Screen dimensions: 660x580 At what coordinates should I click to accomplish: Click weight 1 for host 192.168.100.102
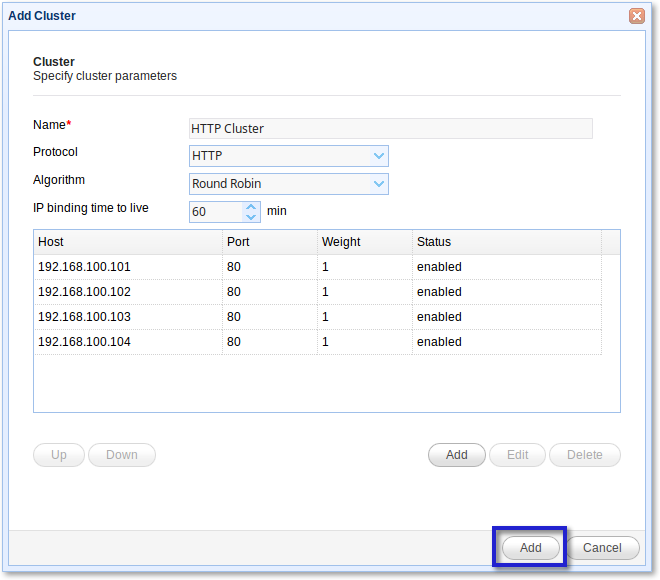coord(325,292)
